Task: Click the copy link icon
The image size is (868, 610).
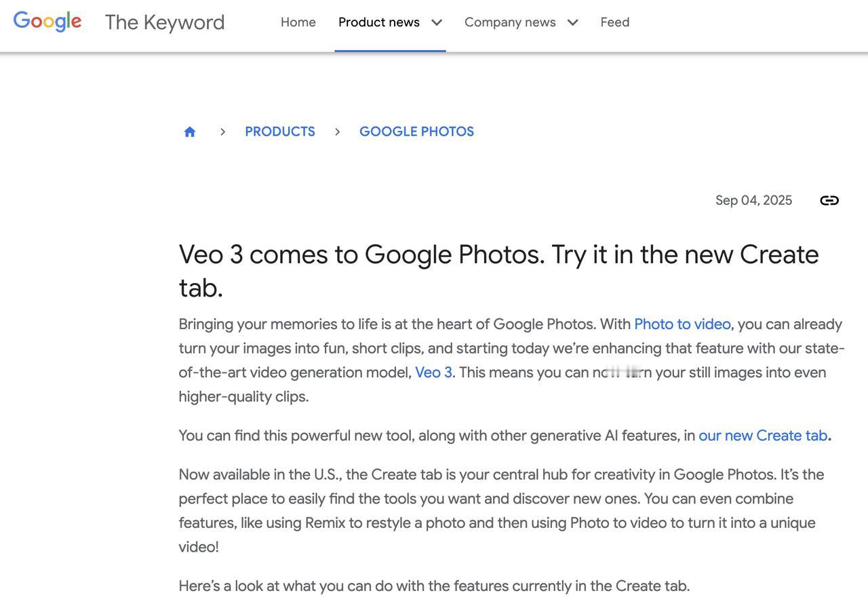Action: (x=829, y=200)
